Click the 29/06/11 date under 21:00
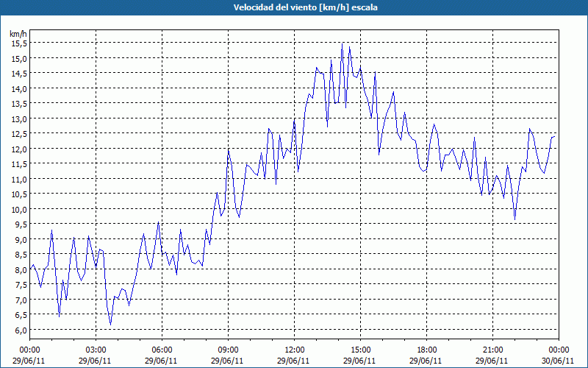Image resolution: width=588 pixels, height=368 pixels. pos(492,361)
